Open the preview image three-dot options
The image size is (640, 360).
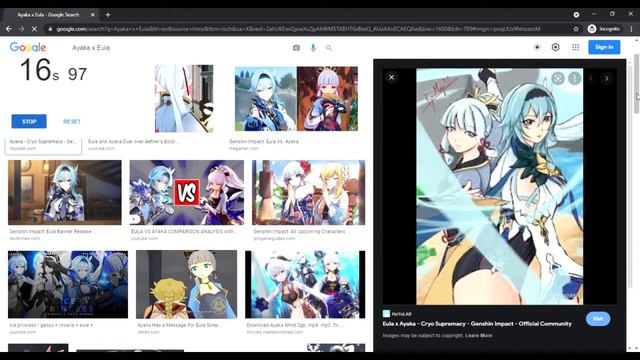(574, 78)
